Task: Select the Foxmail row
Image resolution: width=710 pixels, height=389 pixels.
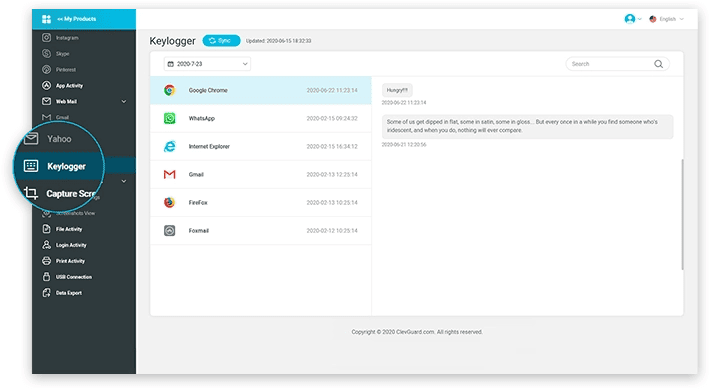Action: [x=261, y=231]
